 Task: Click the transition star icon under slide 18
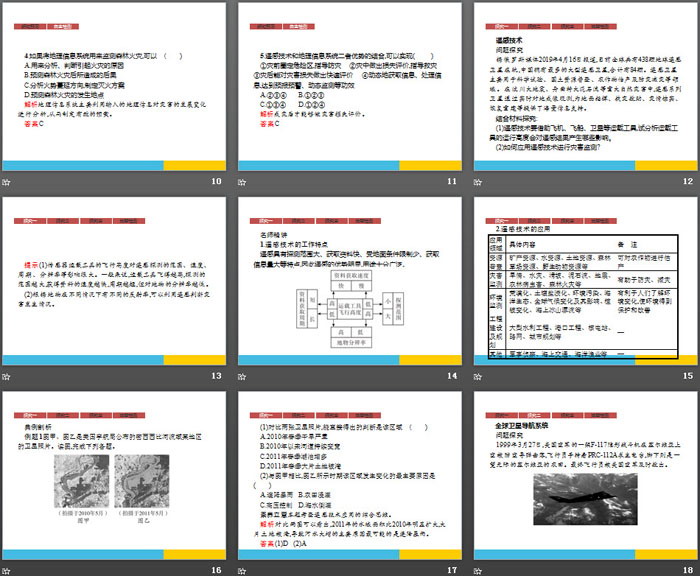(x=478, y=569)
